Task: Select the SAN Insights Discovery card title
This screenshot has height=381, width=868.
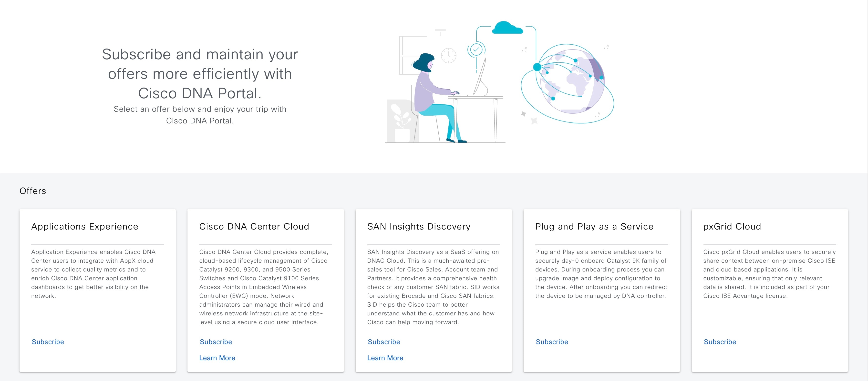Action: 419,227
